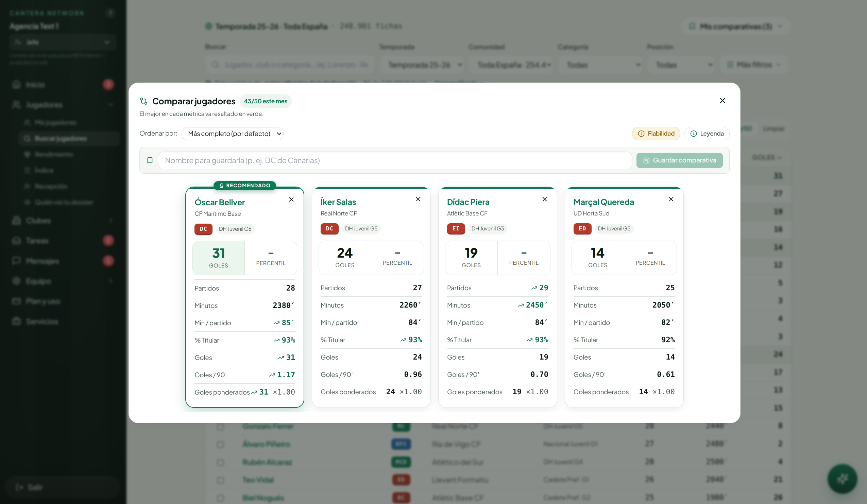The width and height of the screenshot is (867, 504).
Task: Close the Comparar jugadores dialog
Action: pos(722,100)
